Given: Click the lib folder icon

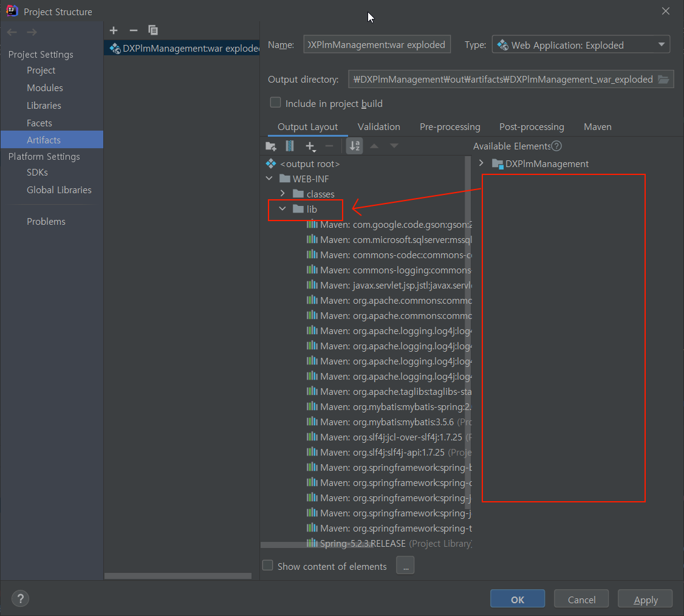Looking at the screenshot, I should click(298, 209).
